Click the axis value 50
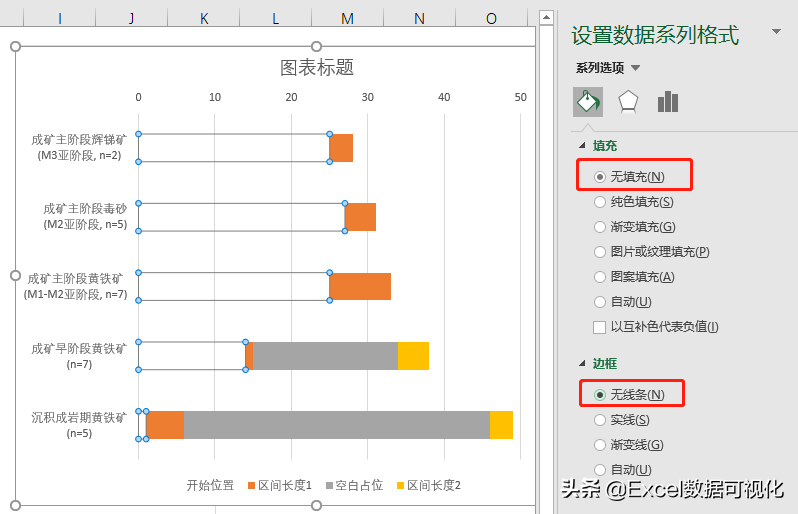 pos(520,97)
